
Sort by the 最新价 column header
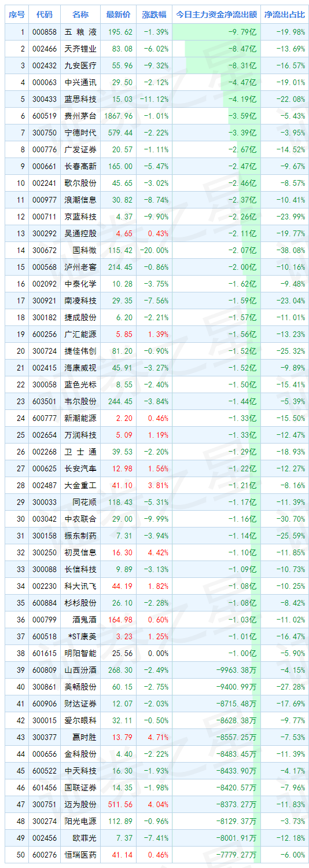118,14
